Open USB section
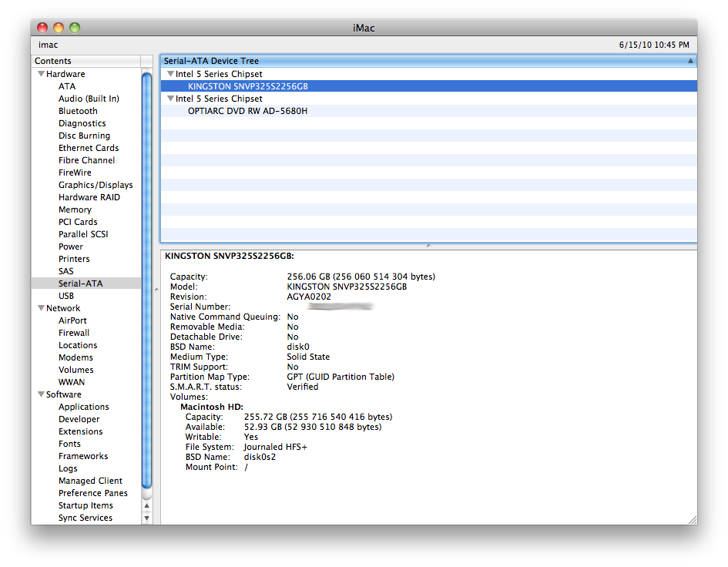Screen dimensions: 728x567 pyautogui.click(x=66, y=296)
